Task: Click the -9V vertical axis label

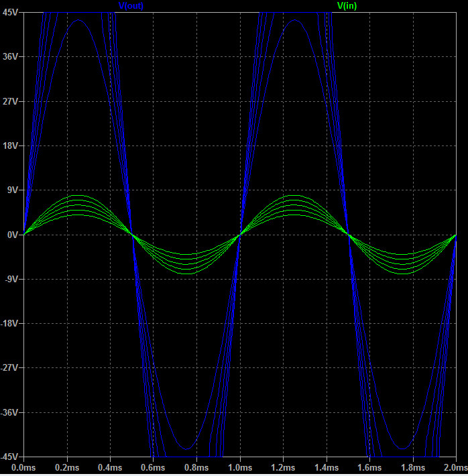Action: pyautogui.click(x=11, y=279)
